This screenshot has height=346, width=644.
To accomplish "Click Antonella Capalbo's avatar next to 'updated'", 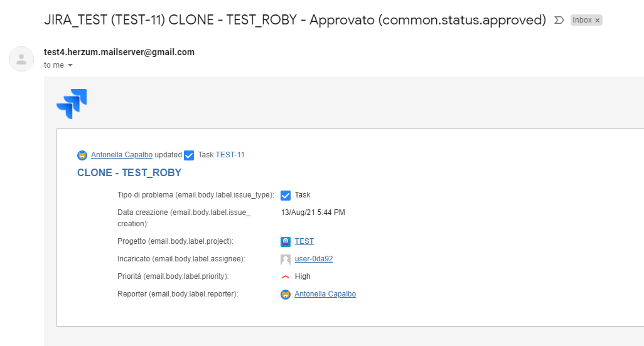I will (x=82, y=155).
